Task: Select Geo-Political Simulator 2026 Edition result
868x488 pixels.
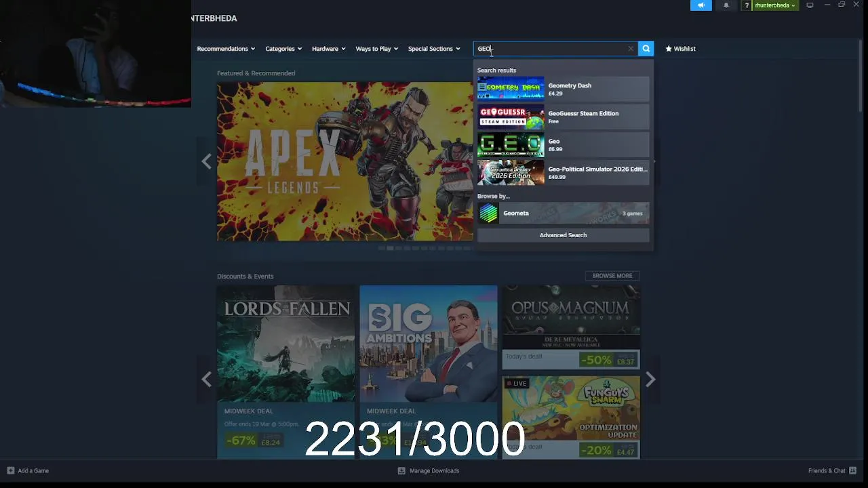Action: click(x=563, y=172)
